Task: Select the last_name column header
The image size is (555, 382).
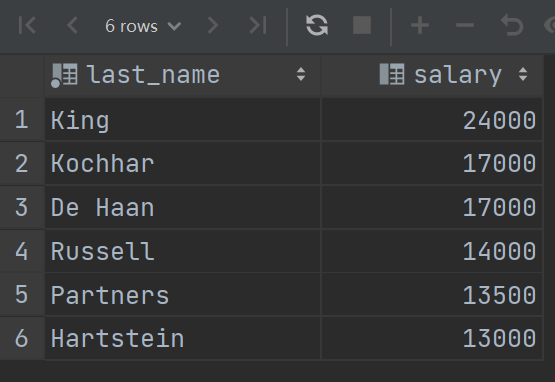Action: tap(183, 75)
